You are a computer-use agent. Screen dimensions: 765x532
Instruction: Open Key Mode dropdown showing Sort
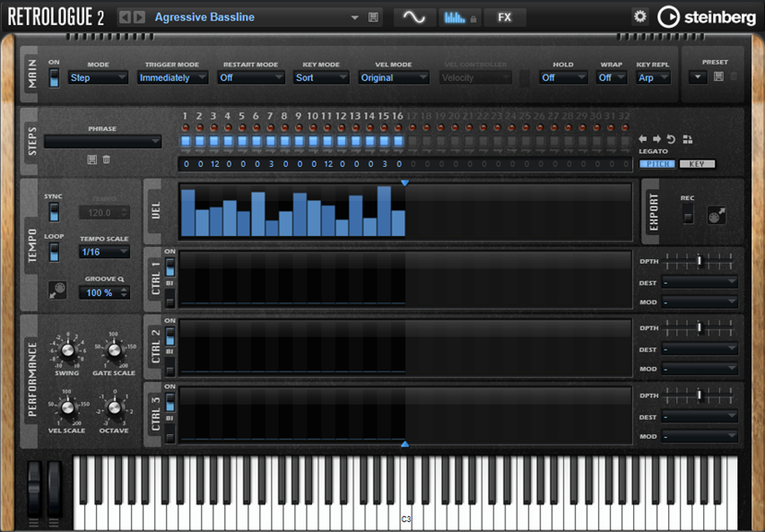coord(321,77)
